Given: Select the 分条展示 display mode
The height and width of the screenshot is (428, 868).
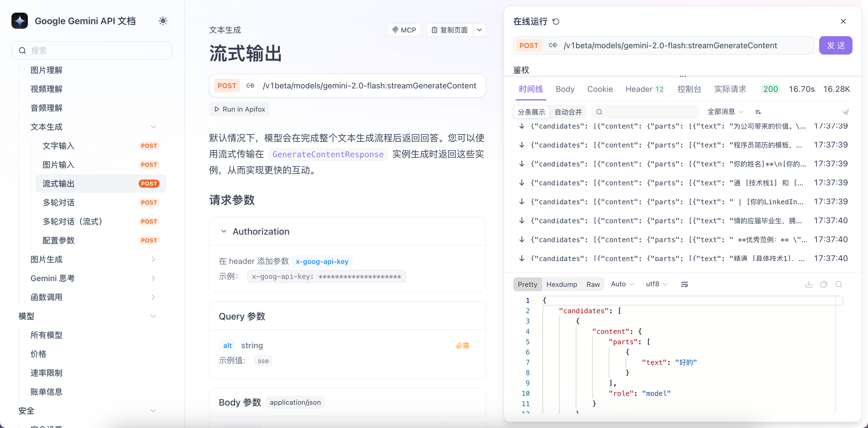Looking at the screenshot, I should [x=531, y=112].
